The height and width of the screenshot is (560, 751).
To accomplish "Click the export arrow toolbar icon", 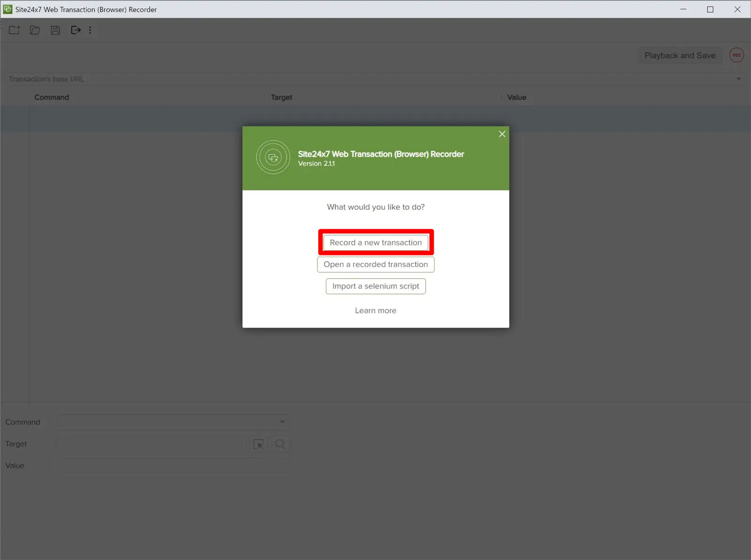I will click(x=76, y=30).
